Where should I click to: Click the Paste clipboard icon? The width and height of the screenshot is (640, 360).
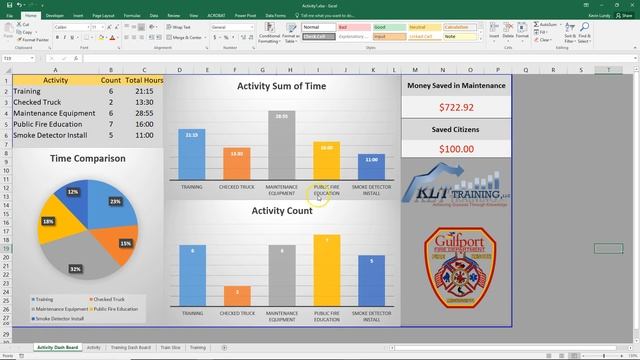[x=8, y=29]
